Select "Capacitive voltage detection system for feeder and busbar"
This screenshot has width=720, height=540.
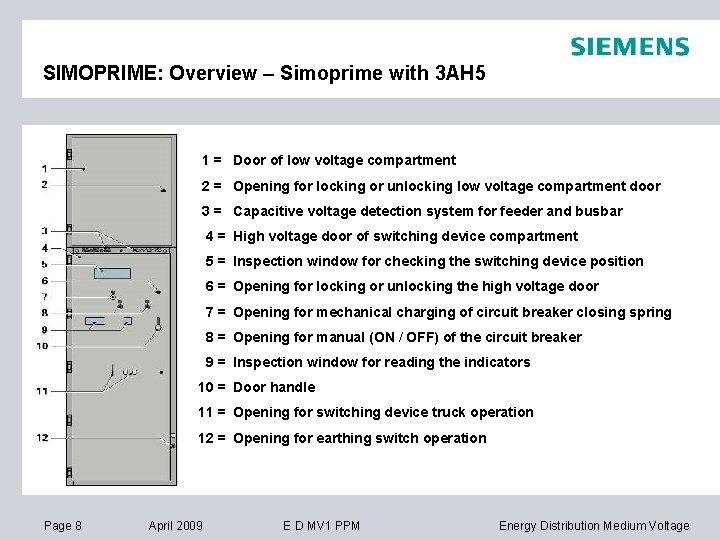coord(428,211)
